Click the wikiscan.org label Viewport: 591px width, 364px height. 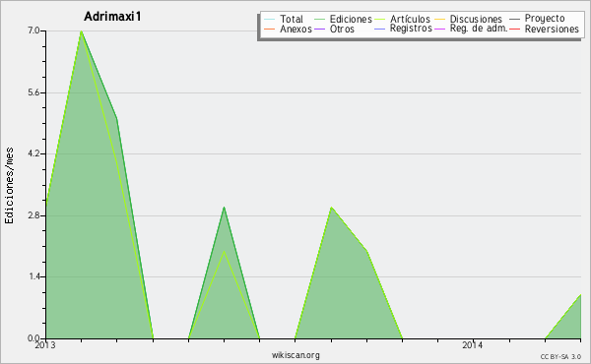coord(295,355)
